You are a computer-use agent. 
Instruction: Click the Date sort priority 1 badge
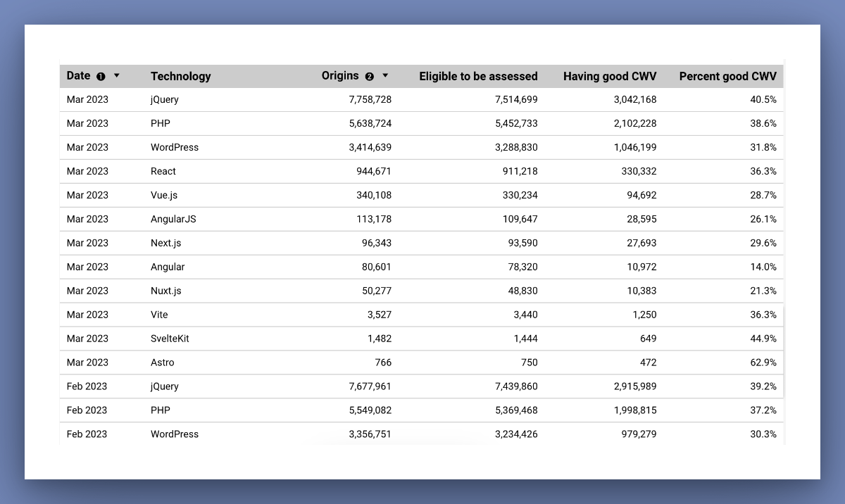(100, 76)
